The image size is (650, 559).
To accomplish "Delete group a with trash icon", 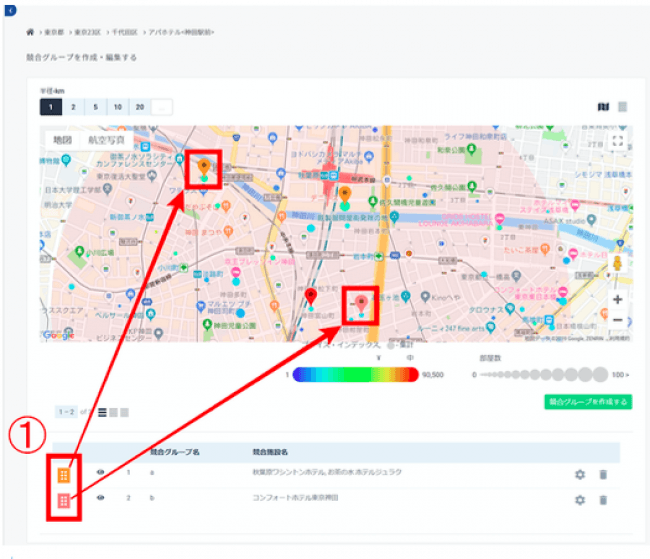I will (603, 474).
